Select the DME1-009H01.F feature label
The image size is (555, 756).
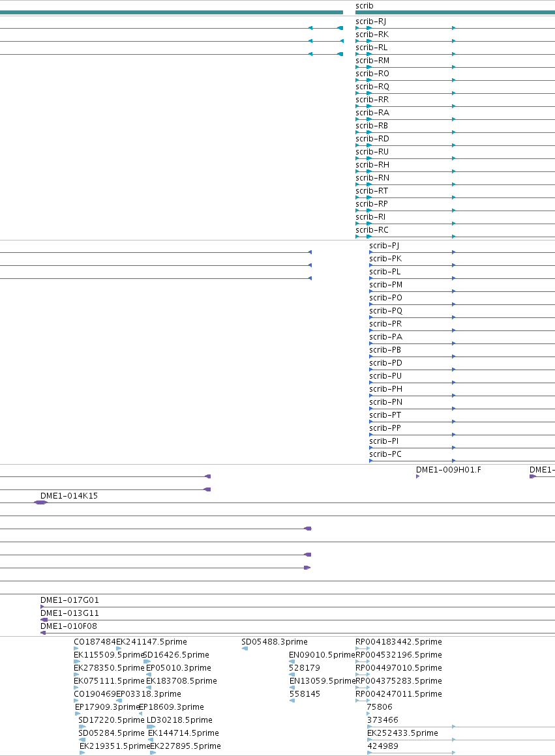click(x=448, y=470)
